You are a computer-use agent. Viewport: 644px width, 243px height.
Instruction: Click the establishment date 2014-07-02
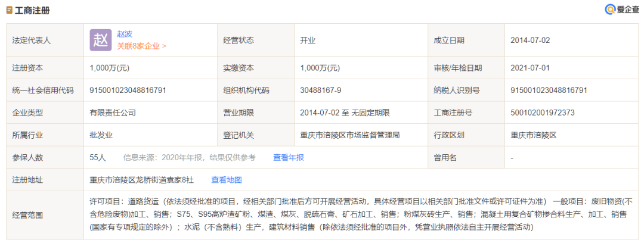pos(531,40)
